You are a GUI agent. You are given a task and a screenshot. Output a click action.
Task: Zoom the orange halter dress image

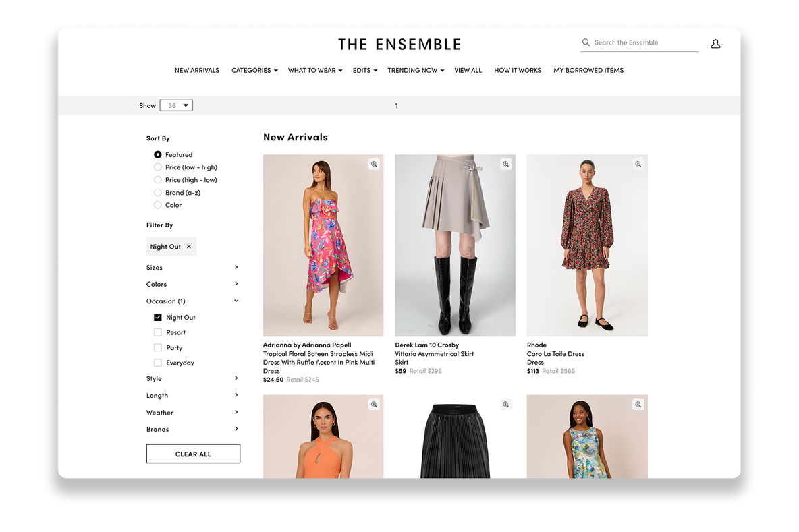click(374, 404)
